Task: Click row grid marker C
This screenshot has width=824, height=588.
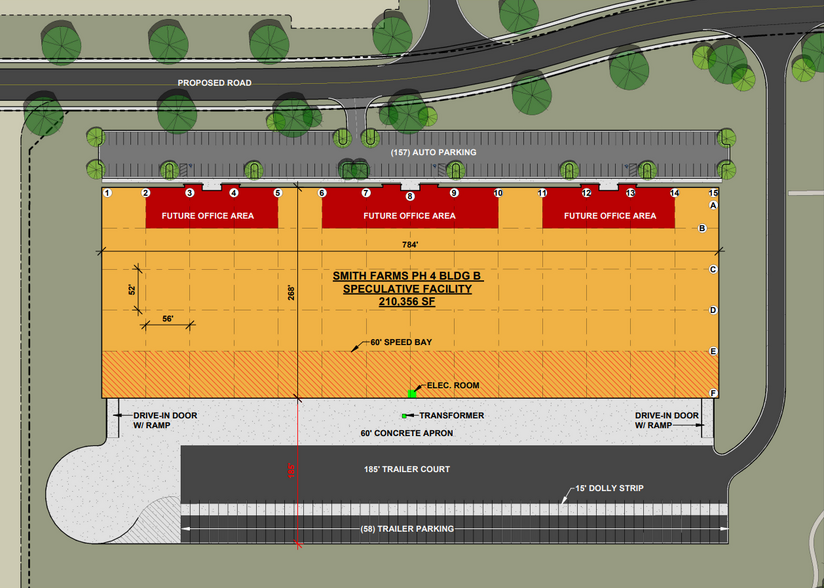Action: pyautogui.click(x=713, y=270)
